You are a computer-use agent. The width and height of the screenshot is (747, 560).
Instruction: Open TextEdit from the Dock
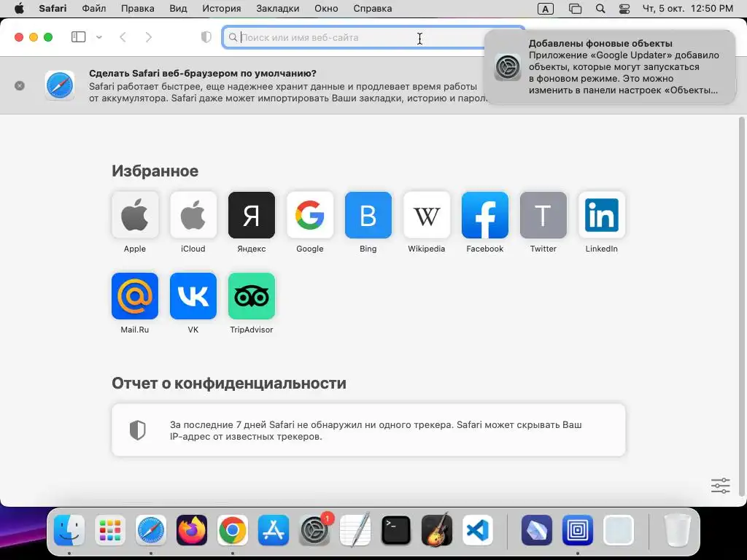pos(355,530)
